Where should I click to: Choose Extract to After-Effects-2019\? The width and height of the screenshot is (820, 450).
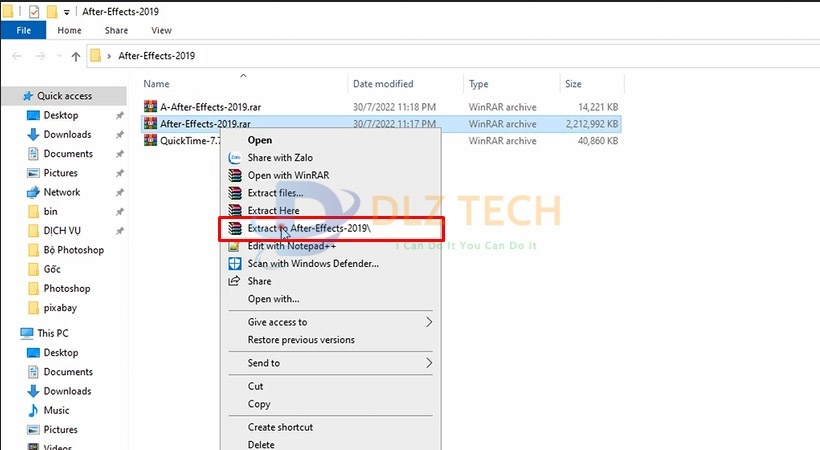309,228
